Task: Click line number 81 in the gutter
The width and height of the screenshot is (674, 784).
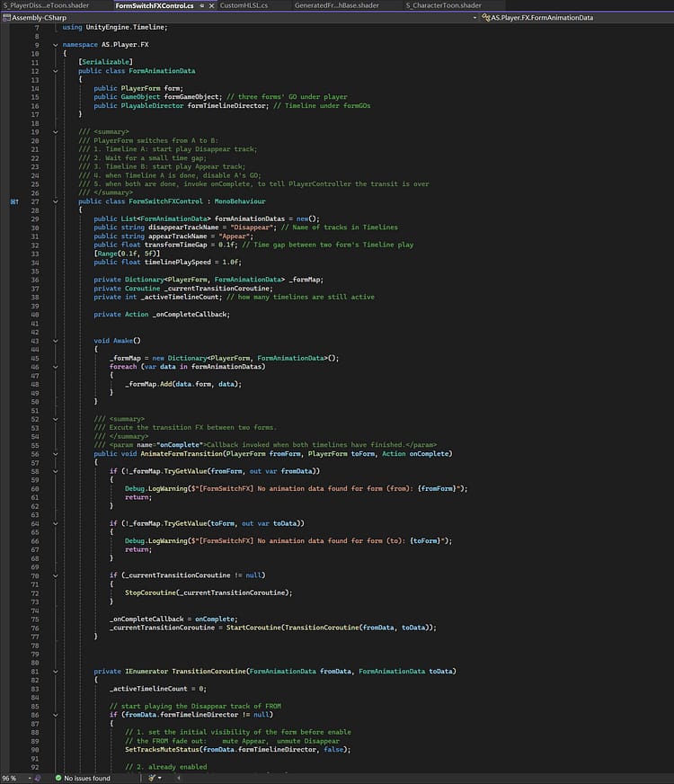Action: [35, 672]
